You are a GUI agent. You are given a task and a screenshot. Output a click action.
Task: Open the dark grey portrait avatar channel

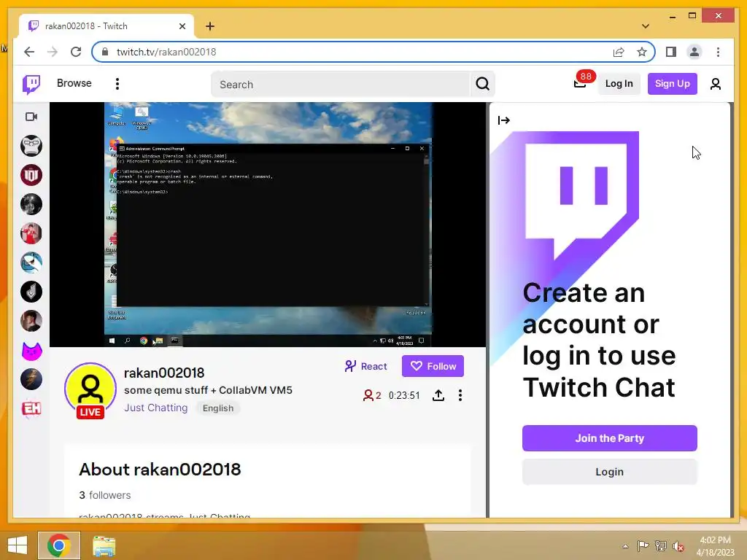tap(31, 204)
